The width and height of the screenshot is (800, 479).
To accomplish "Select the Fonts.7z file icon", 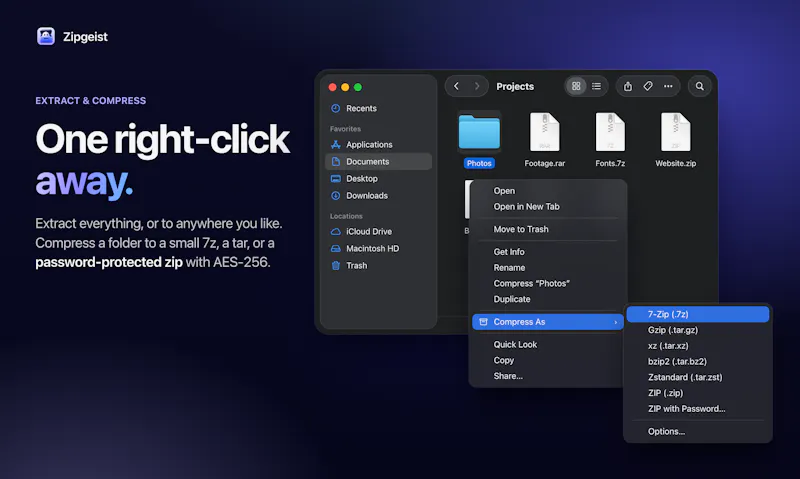I will point(610,132).
